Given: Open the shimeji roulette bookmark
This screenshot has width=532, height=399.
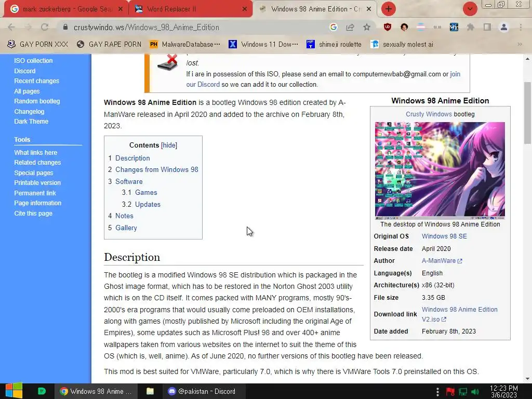Looking at the screenshot, I should point(334,45).
